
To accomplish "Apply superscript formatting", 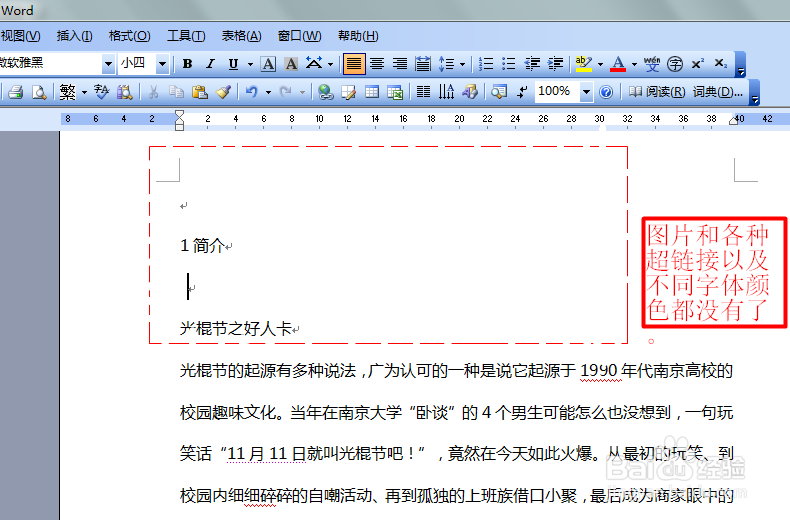I will (697, 64).
